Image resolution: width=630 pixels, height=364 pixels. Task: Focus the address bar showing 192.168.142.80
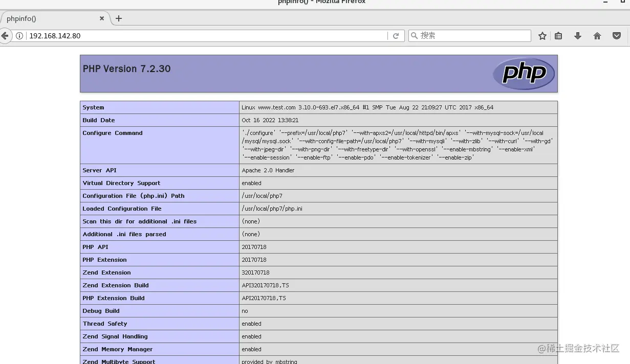click(207, 36)
